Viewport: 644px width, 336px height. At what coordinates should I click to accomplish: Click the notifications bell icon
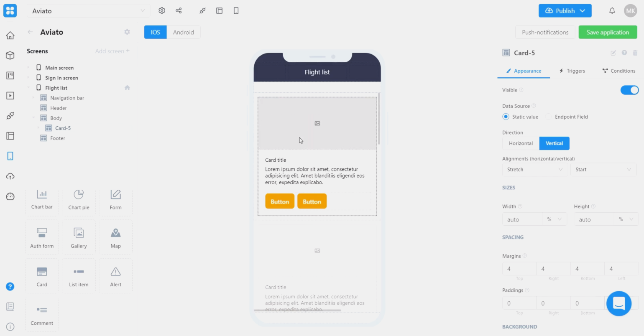click(x=612, y=11)
